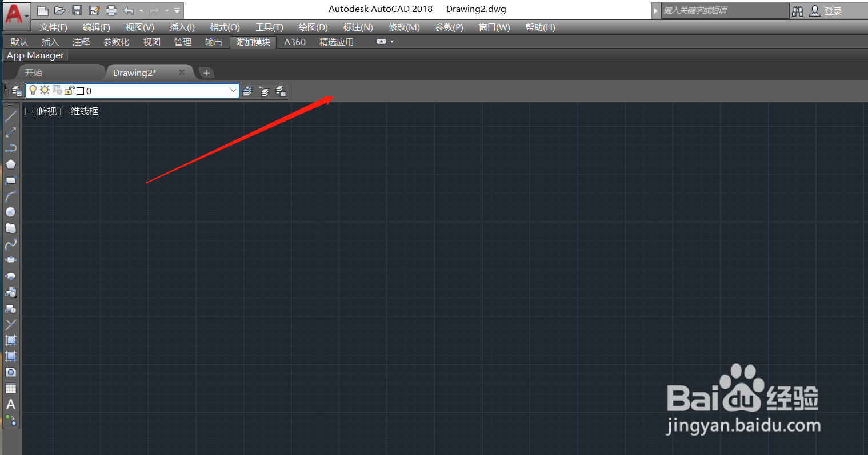This screenshot has height=455, width=868.
Task: Switch to the 默认 ribbon tab
Action: (x=19, y=42)
